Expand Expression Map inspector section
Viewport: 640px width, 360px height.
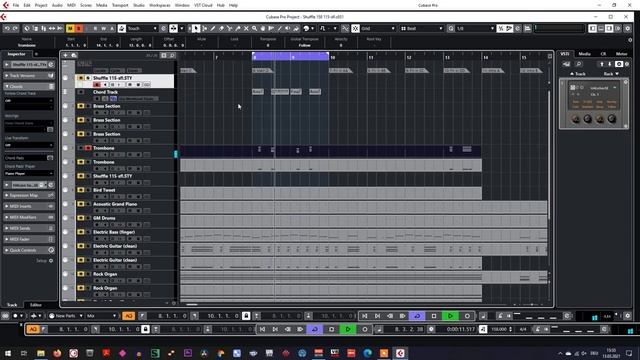29,195
